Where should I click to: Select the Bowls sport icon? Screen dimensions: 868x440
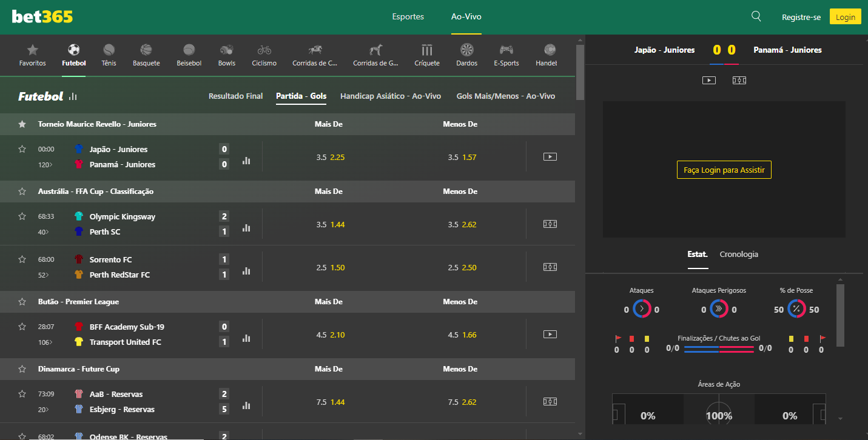227,50
